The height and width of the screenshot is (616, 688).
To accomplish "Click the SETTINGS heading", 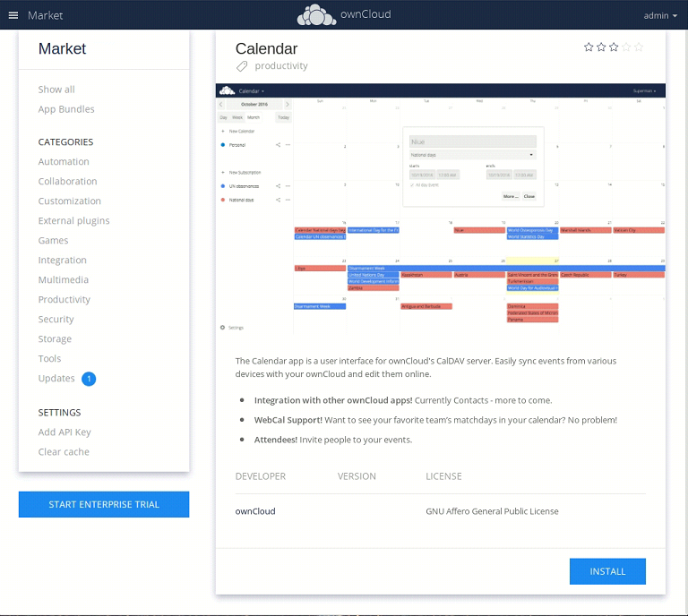I will (60, 413).
